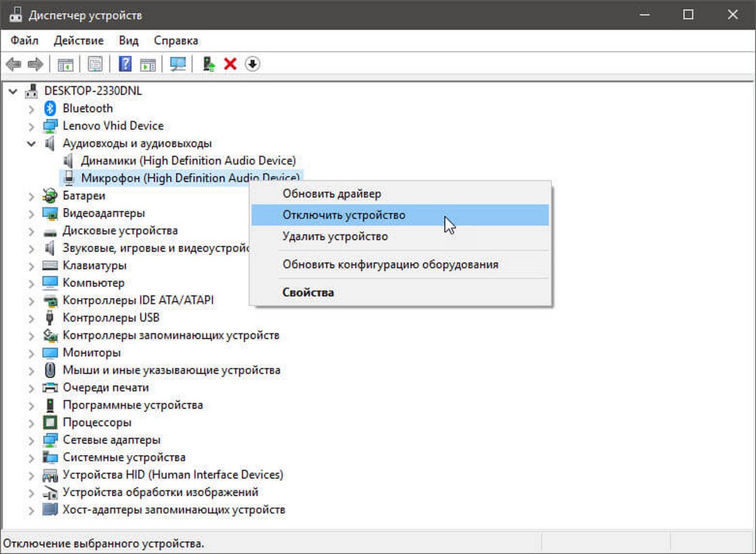Click the update driver toolbar icon
The image size is (756, 554).
tap(209, 64)
